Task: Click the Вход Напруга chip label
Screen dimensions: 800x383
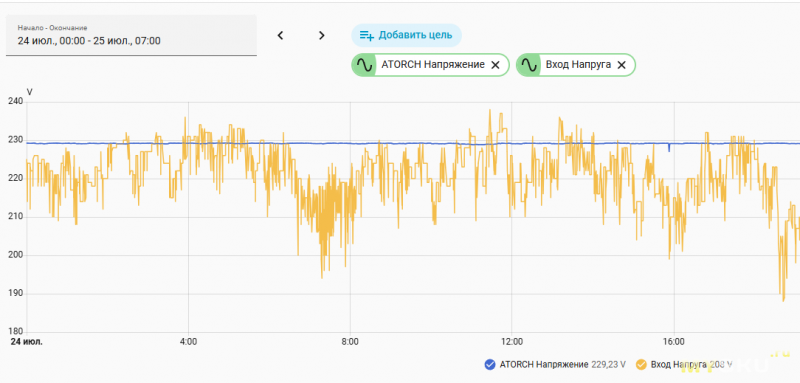Action: [x=579, y=65]
